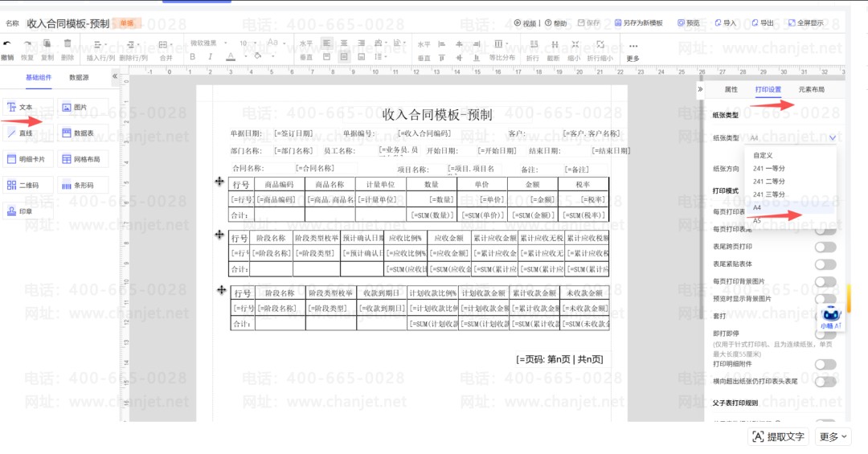This screenshot has height=454, width=868.
Task: Click the 复制 copy icon
Action: tap(47, 43)
